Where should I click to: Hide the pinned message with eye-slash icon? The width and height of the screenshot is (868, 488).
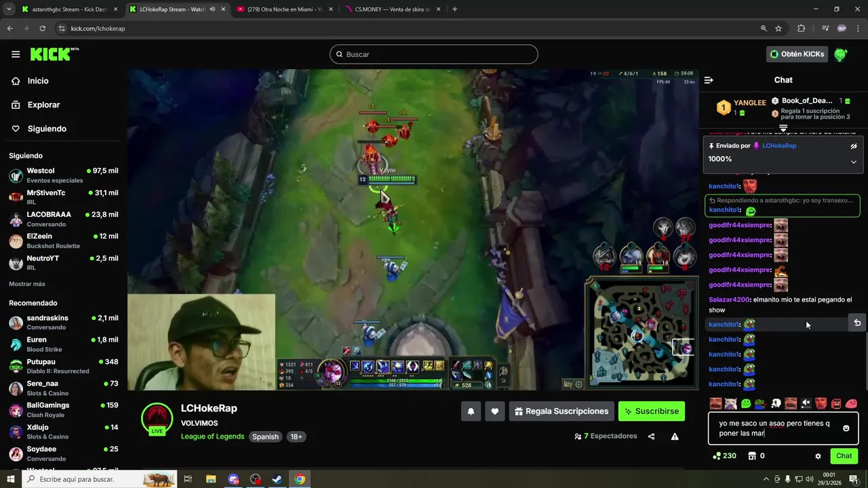point(854,146)
